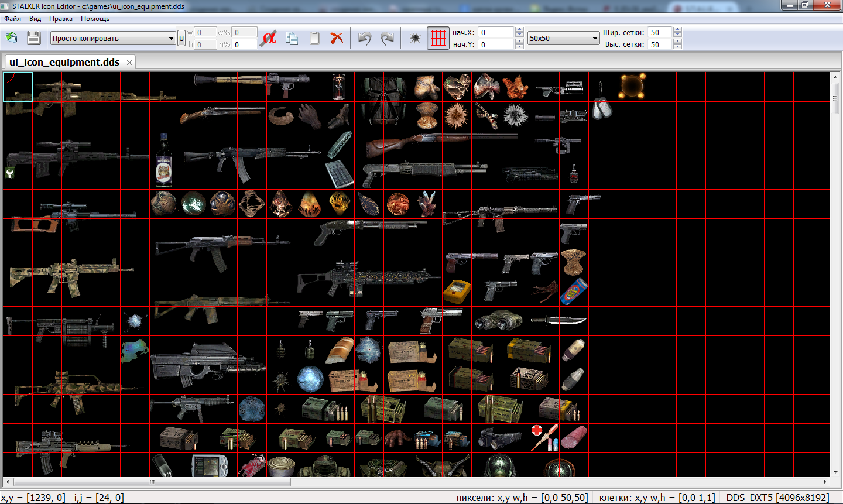Screen dimensions: 843x504
Task: Open the Просто копировать copy-mode dropdown
Action: pos(113,38)
